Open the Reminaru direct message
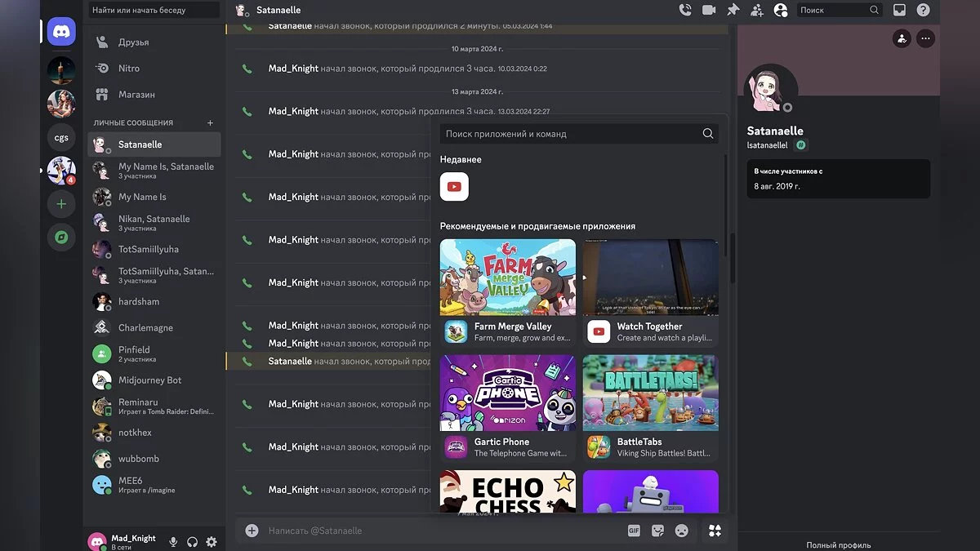 click(x=154, y=406)
